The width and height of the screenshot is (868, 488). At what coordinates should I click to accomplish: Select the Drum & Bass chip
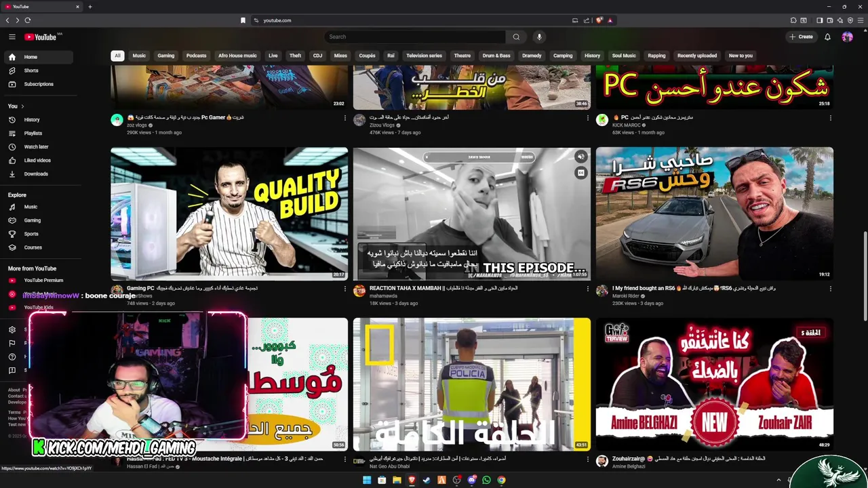[x=496, y=56]
